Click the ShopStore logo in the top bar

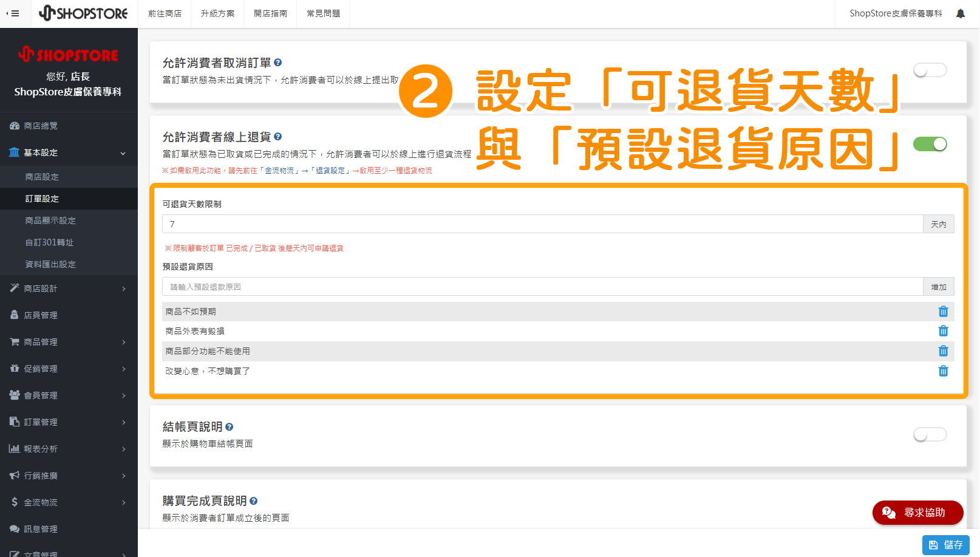[x=84, y=13]
